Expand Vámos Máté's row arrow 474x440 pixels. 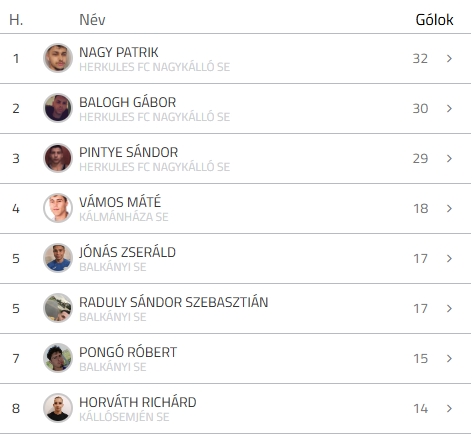point(449,208)
